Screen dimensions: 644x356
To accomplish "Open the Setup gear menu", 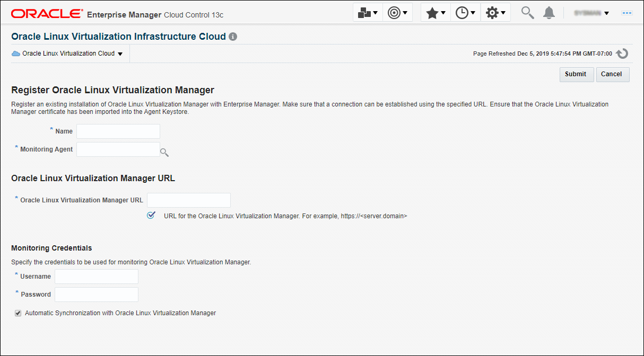I will pyautogui.click(x=495, y=13).
